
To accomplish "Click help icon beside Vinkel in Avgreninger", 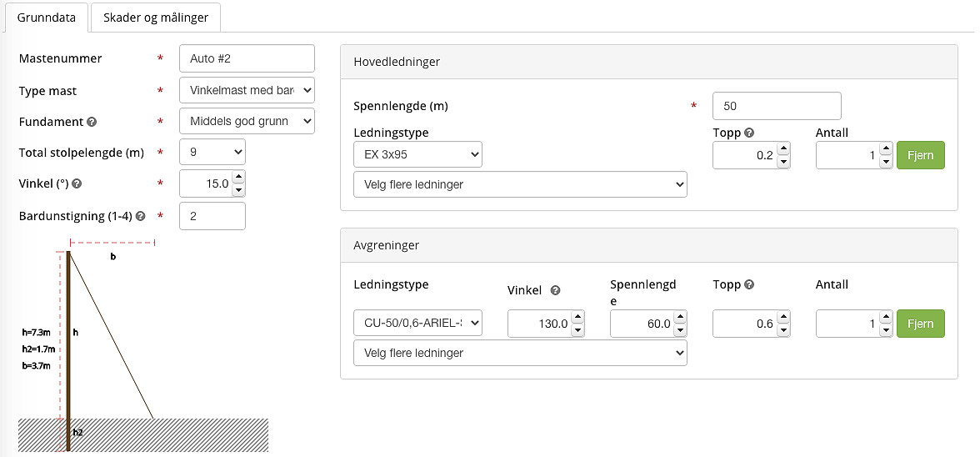I will pyautogui.click(x=555, y=290).
